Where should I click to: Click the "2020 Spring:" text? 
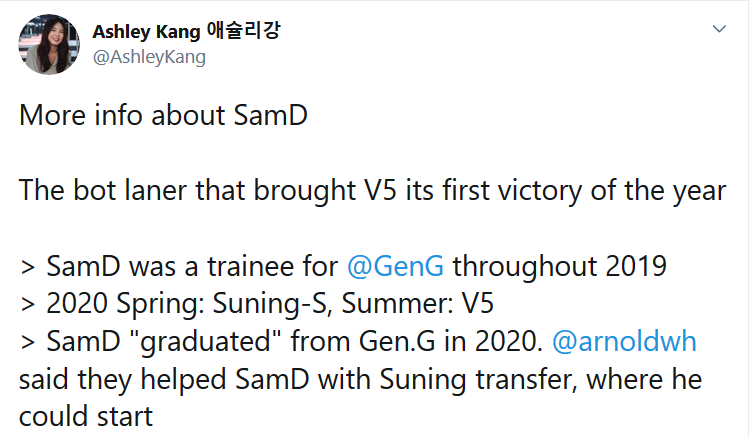coord(126,304)
